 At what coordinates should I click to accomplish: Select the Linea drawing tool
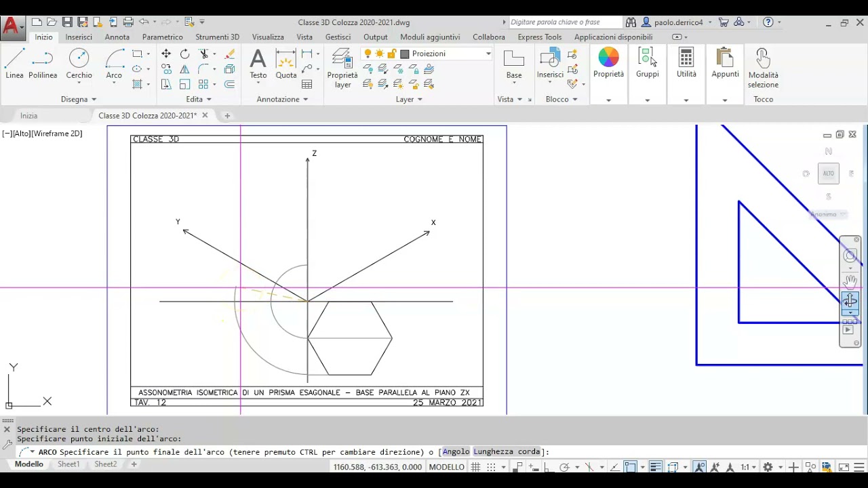(14, 64)
